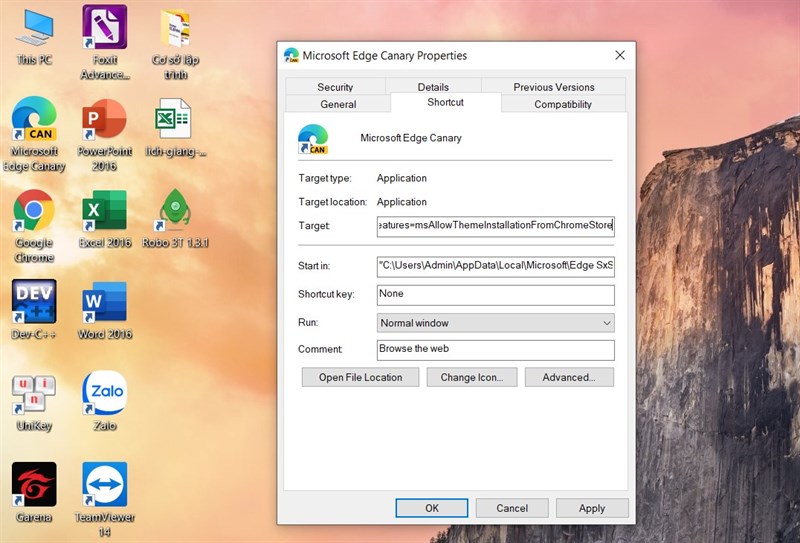This screenshot has height=543, width=800.
Task: Click the Open File Location button
Action: click(360, 377)
